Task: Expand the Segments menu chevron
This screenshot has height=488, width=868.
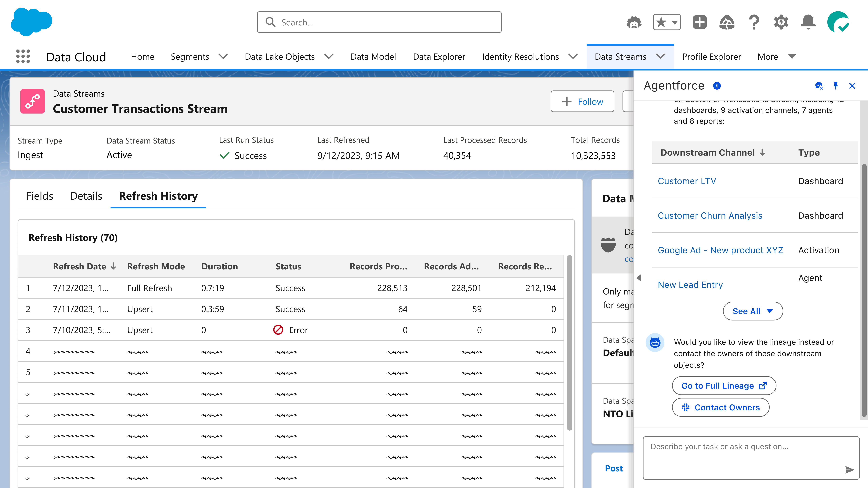Action: [x=223, y=56]
